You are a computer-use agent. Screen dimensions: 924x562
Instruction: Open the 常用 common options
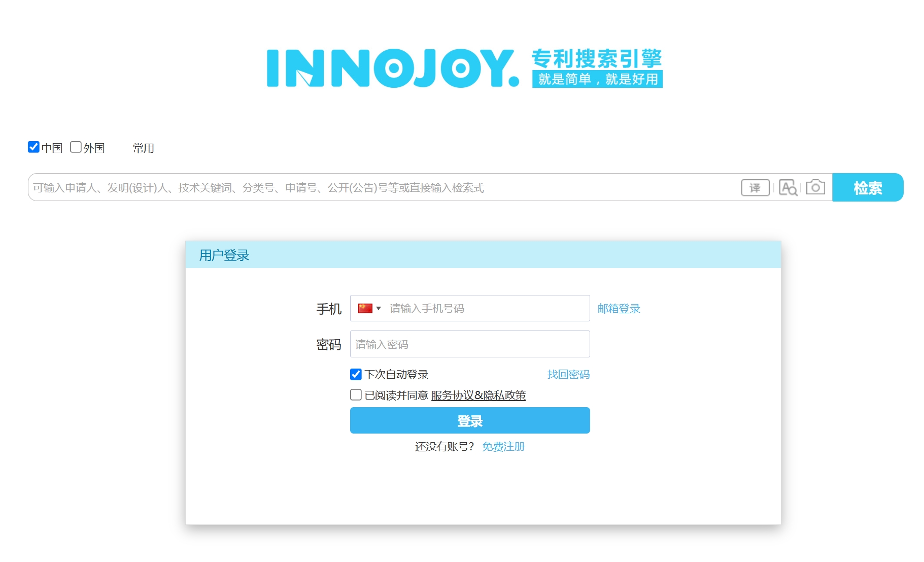[x=144, y=148]
